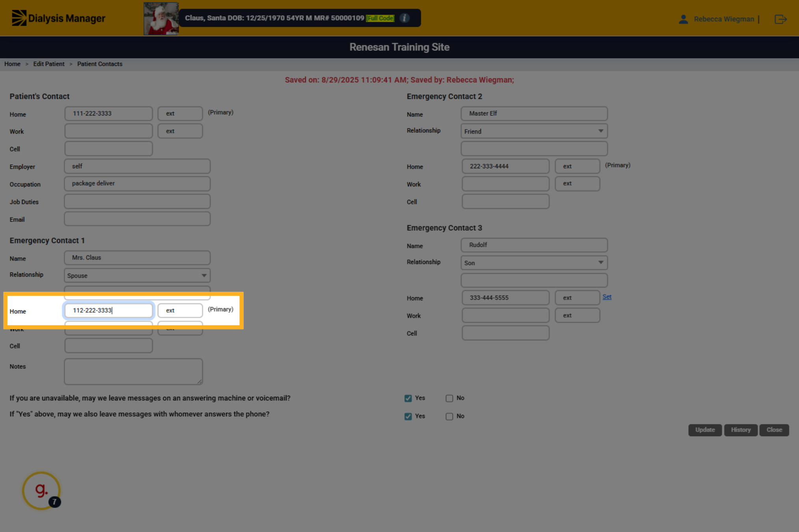Click the Notes text area

click(x=133, y=372)
